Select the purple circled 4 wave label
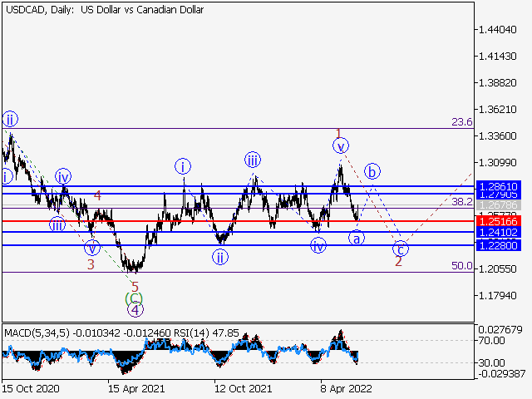This screenshot has height=399, width=532. point(135,309)
